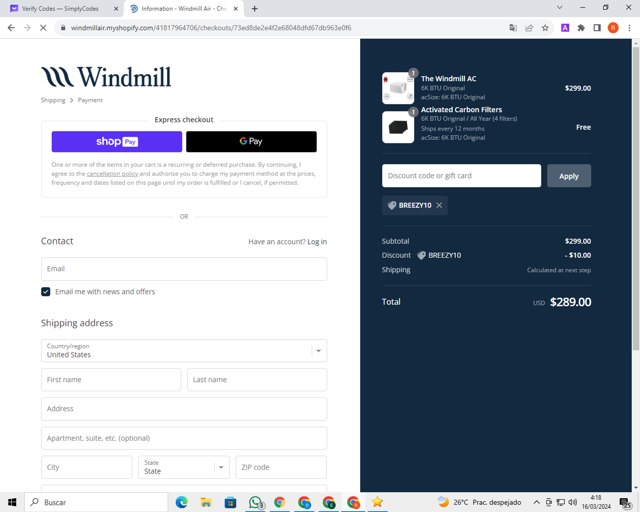Focus the Email input field

point(184,269)
